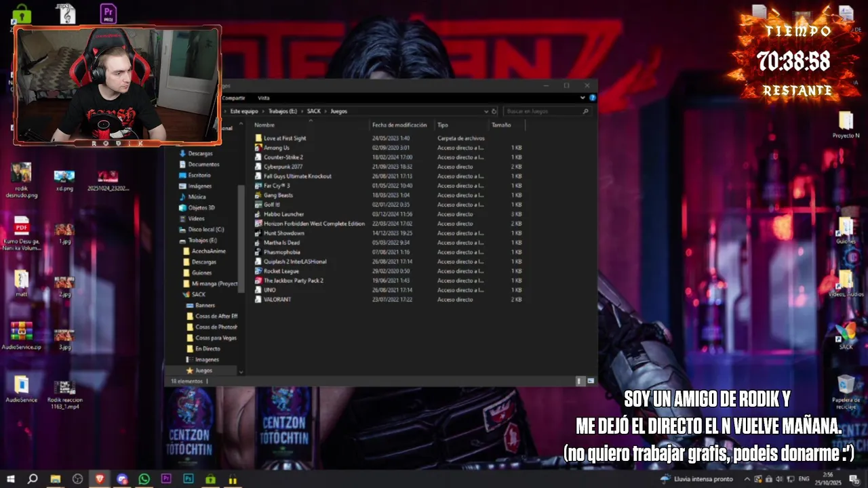The width and height of the screenshot is (868, 488).
Task: Open WhatsApp from the taskbar
Action: (x=144, y=479)
